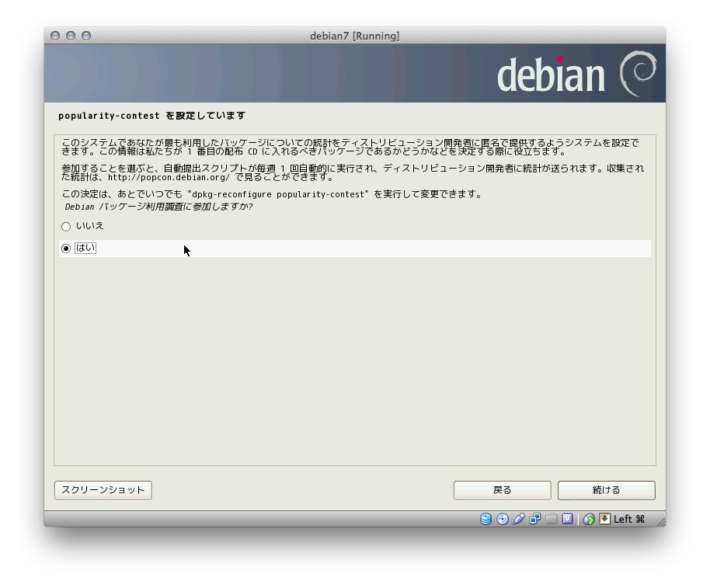Click the network adapter status icon
Image resolution: width=710 pixels, height=588 pixels.
pyautogui.click(x=535, y=519)
